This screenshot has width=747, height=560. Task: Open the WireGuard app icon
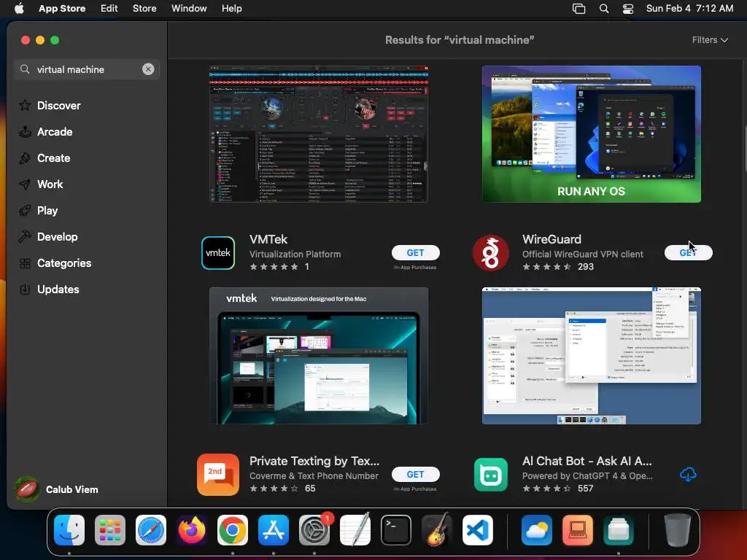click(491, 253)
